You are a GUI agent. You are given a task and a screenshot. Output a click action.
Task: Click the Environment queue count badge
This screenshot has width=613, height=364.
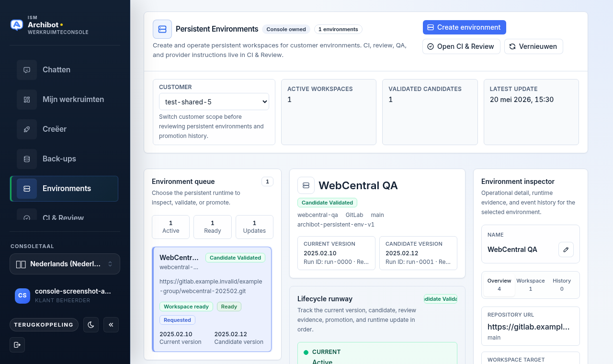[x=267, y=182]
